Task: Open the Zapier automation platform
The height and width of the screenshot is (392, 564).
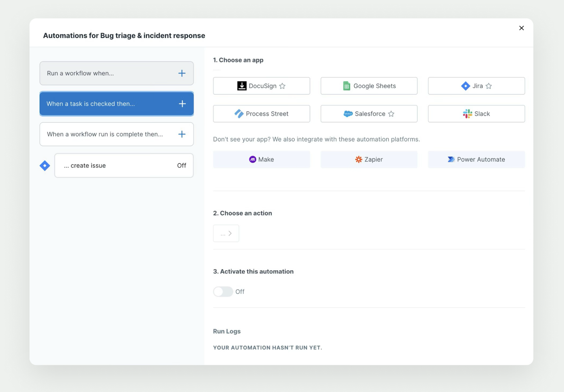Action: [369, 159]
